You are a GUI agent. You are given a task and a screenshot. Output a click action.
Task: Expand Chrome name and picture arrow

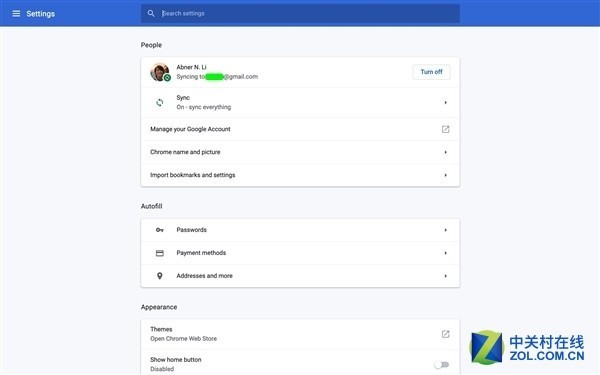pos(445,152)
